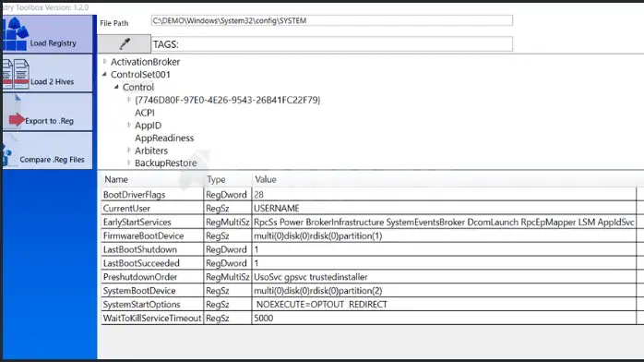The image size is (644, 362).
Task: Select the BootDriverFlags value name
Action: coord(135,195)
